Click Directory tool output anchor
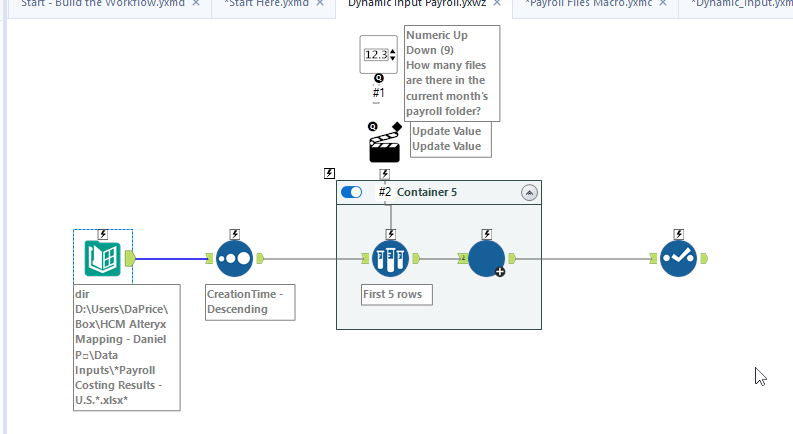793x434 pixels. coord(130,258)
